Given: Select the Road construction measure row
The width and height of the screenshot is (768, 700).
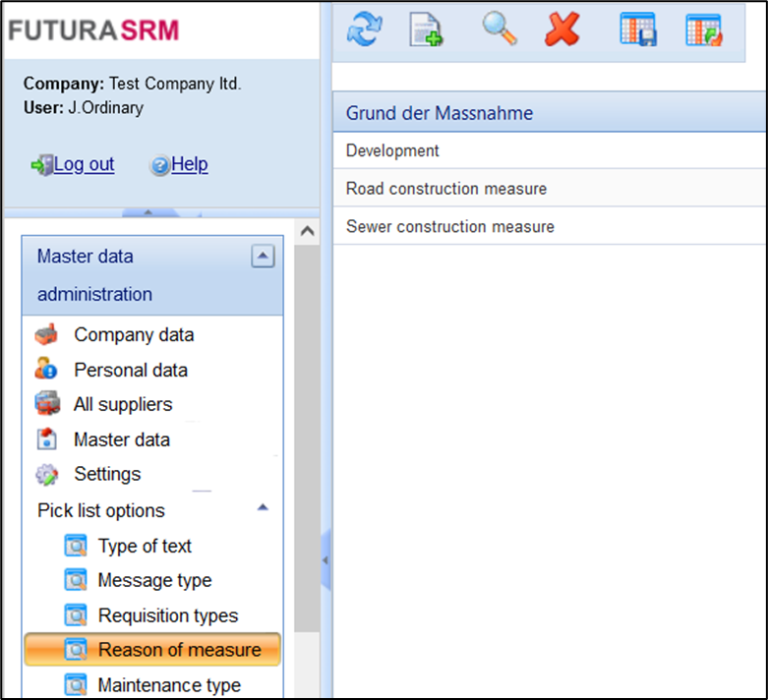Looking at the screenshot, I should (446, 189).
